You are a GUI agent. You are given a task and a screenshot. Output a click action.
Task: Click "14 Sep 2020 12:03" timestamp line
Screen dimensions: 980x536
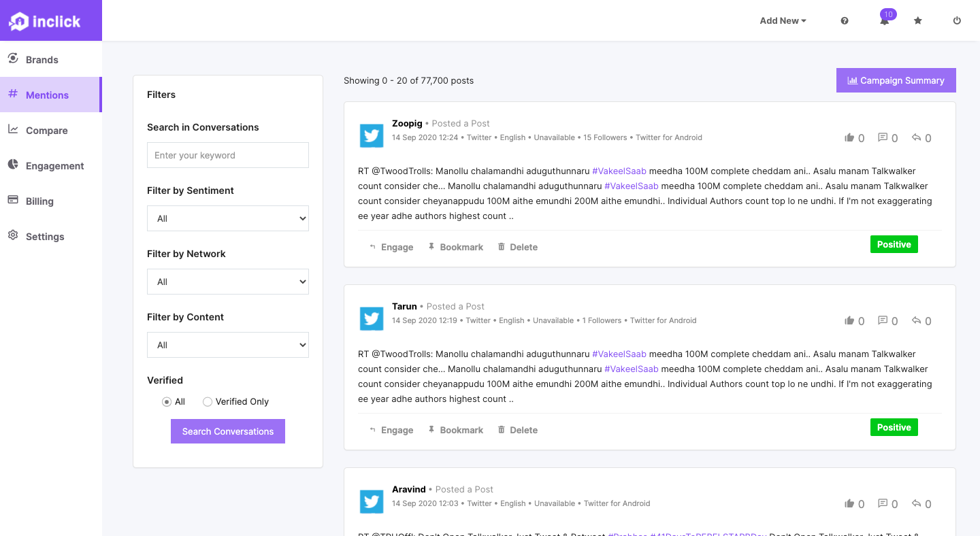click(521, 503)
